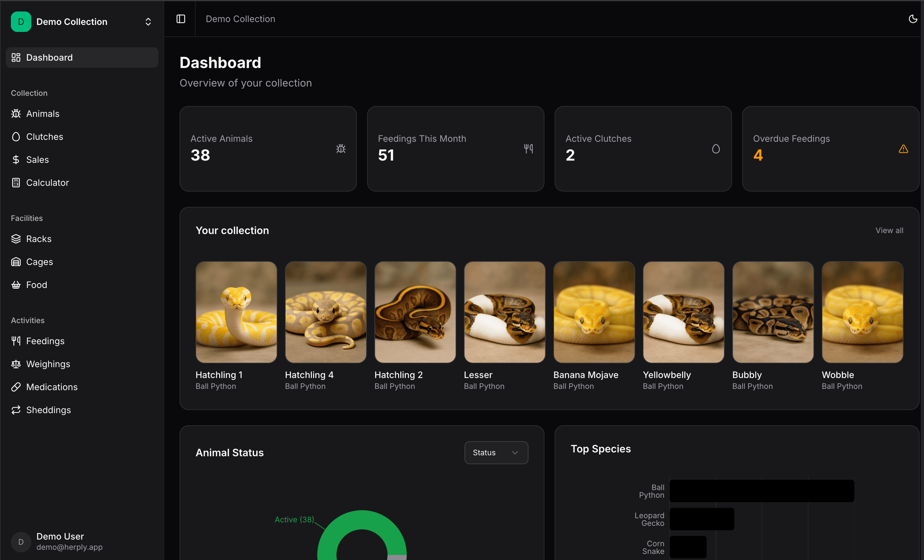This screenshot has width=924, height=560.
Task: Open the Bubbly snake thumbnail
Action: click(x=773, y=312)
